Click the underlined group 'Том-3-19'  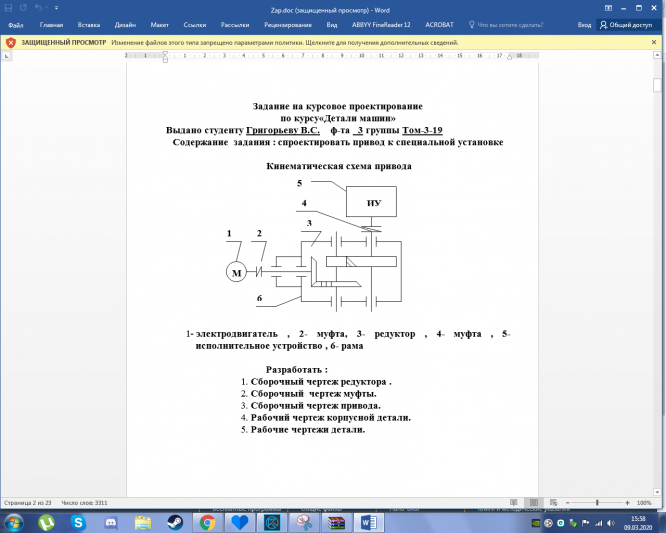click(422, 130)
